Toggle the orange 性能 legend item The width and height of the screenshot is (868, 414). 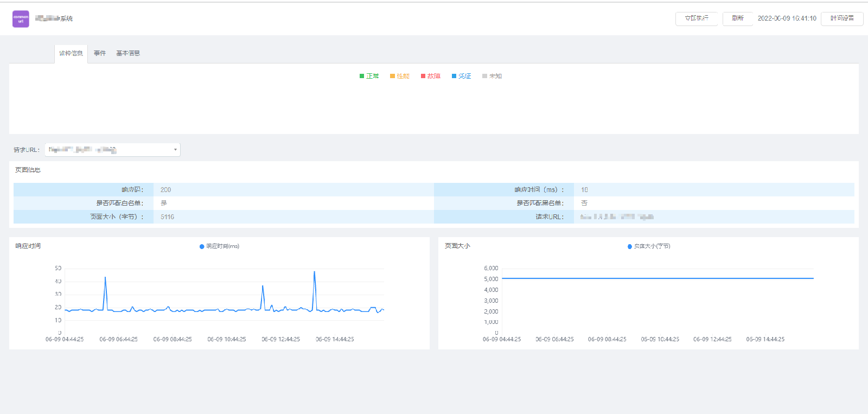400,76
